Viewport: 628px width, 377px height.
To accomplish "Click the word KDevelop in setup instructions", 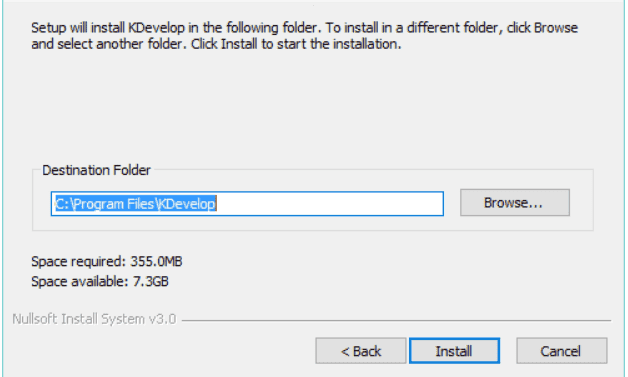I will point(156,28).
